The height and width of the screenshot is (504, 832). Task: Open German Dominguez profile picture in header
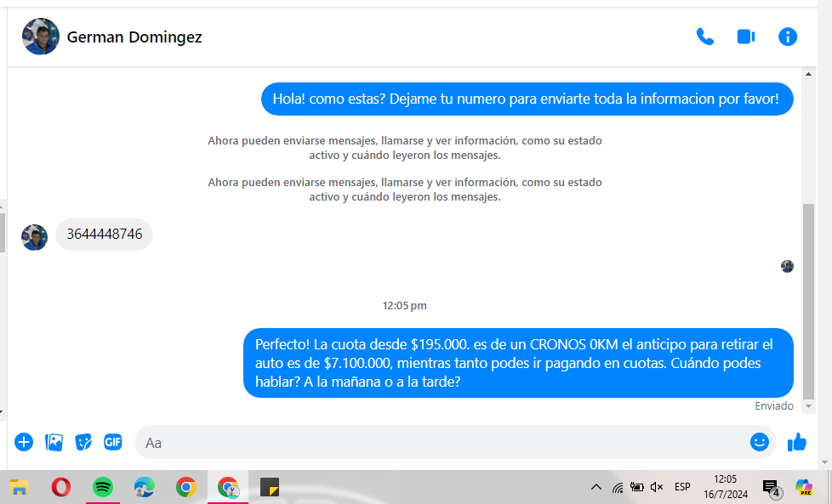pos(41,37)
